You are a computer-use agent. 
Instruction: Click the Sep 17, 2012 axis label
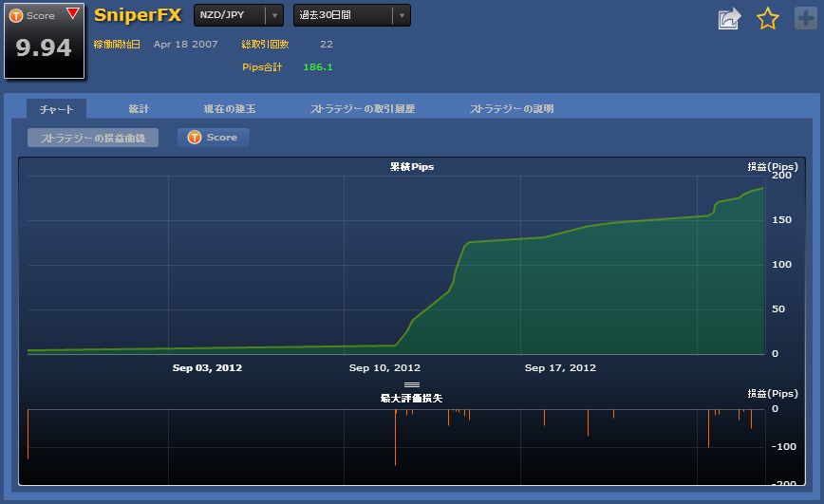click(560, 367)
